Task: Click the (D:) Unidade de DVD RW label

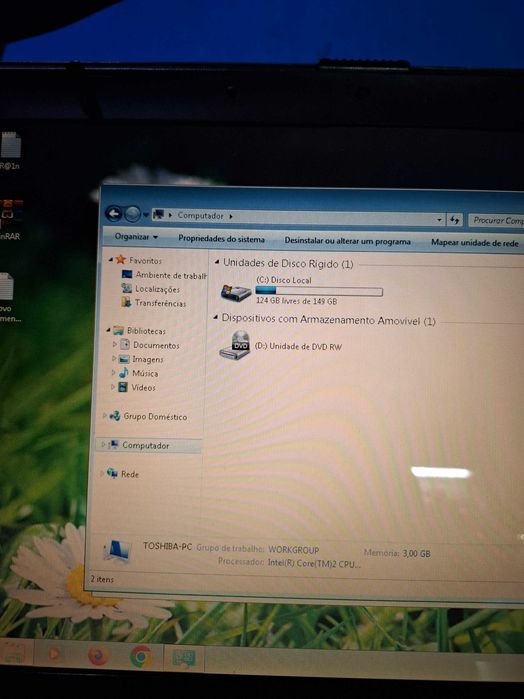Action: click(298, 346)
